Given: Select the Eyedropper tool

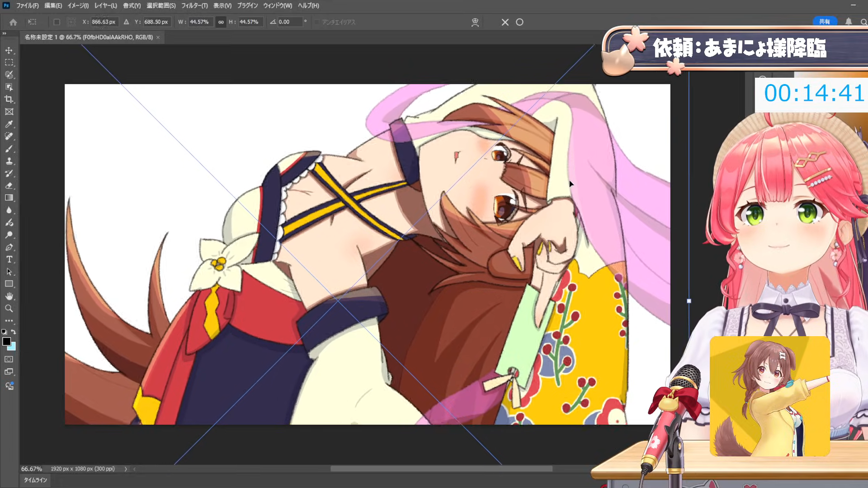Looking at the screenshot, I should coord(9,124).
